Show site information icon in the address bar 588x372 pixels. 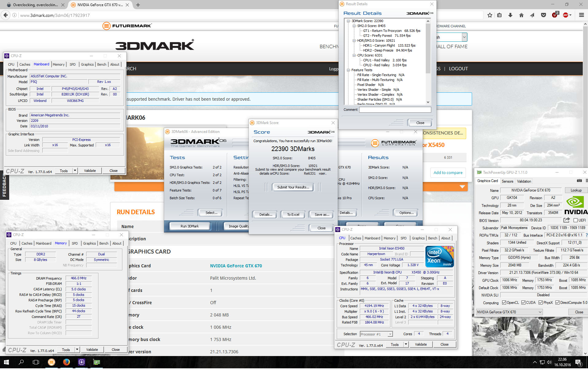14,15
